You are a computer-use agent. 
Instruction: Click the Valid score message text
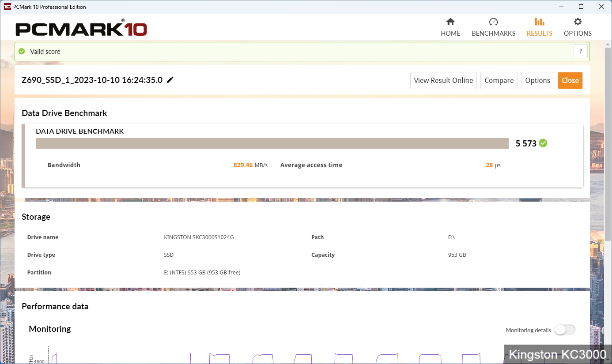[45, 52]
